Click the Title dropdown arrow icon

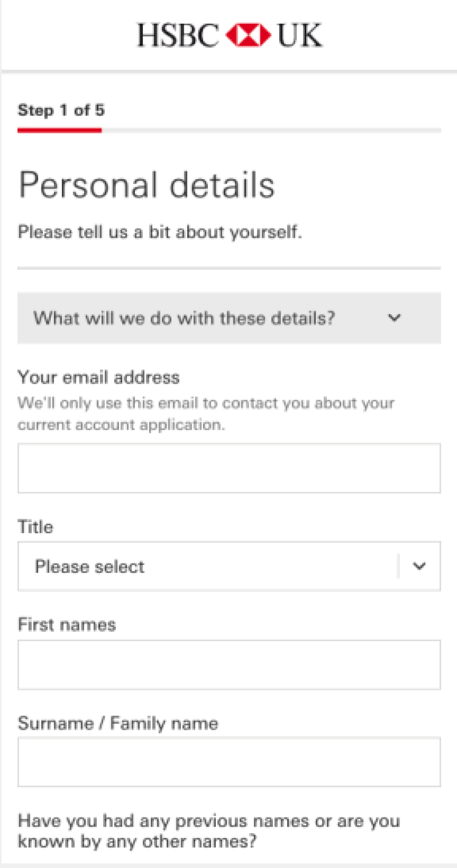click(419, 566)
